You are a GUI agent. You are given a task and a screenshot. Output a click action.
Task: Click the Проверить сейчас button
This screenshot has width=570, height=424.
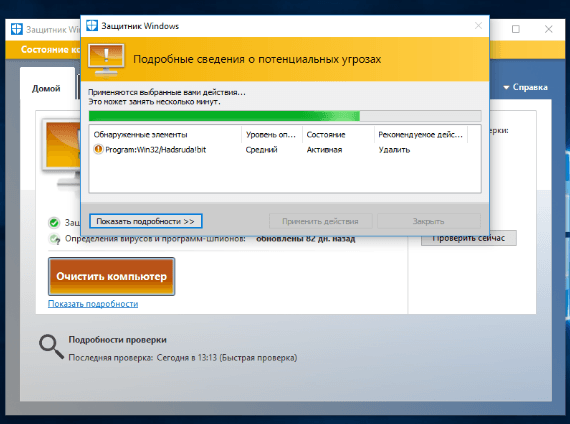(469, 239)
